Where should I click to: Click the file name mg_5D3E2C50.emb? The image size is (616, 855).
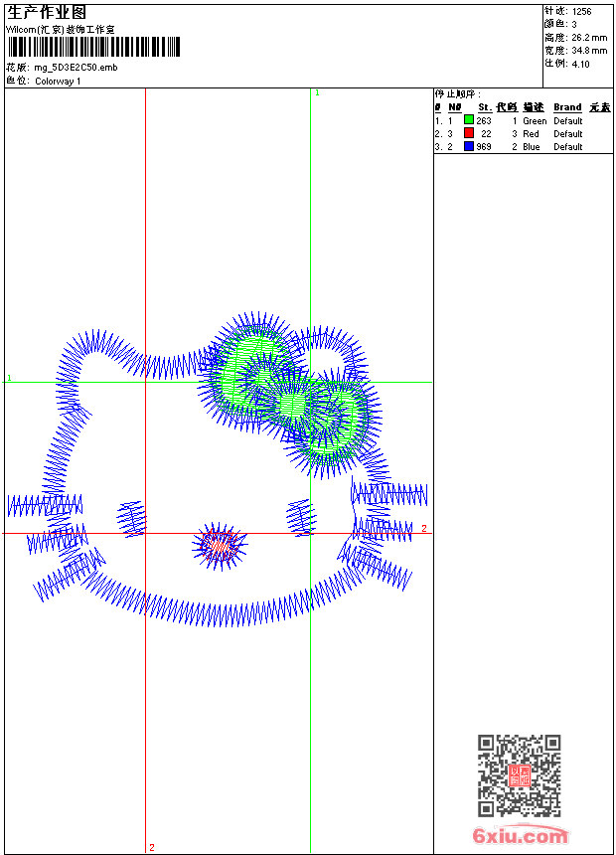point(76,68)
